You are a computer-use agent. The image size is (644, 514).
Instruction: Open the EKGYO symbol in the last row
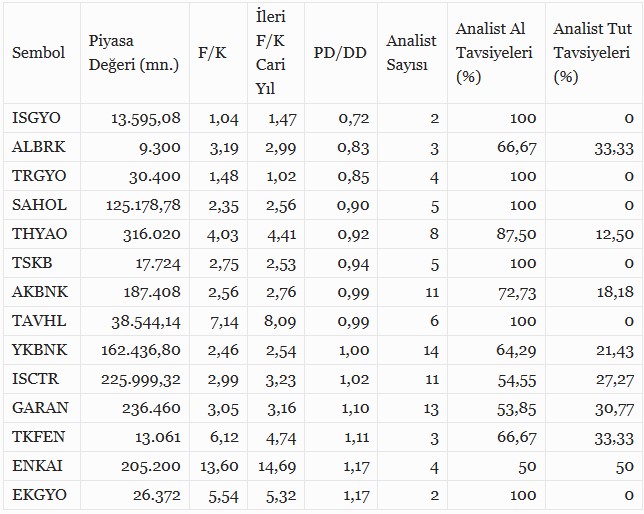tap(38, 495)
